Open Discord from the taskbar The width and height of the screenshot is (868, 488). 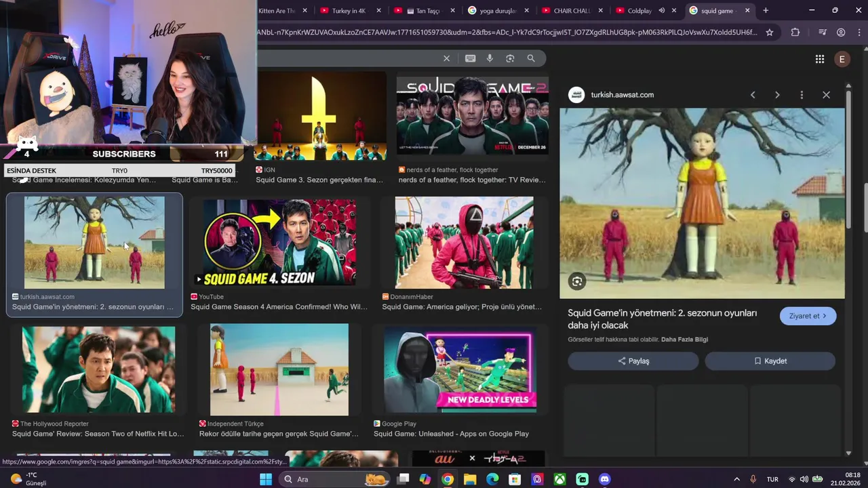click(x=604, y=479)
